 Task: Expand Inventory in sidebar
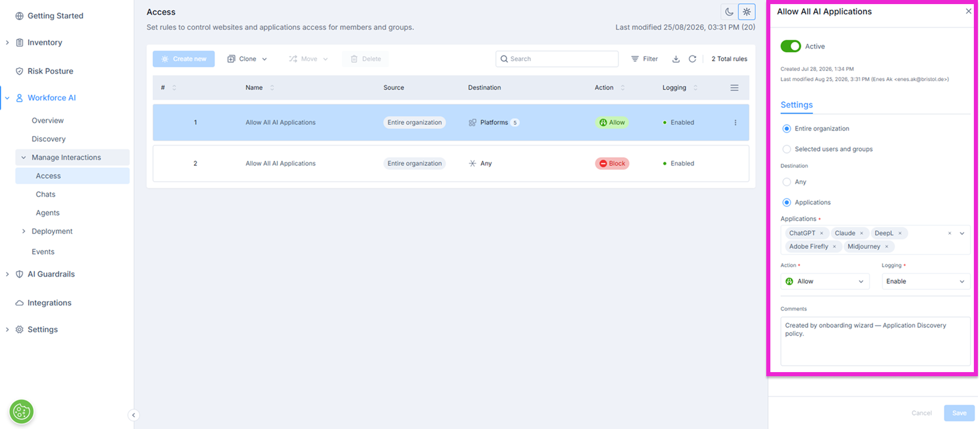tap(7, 43)
